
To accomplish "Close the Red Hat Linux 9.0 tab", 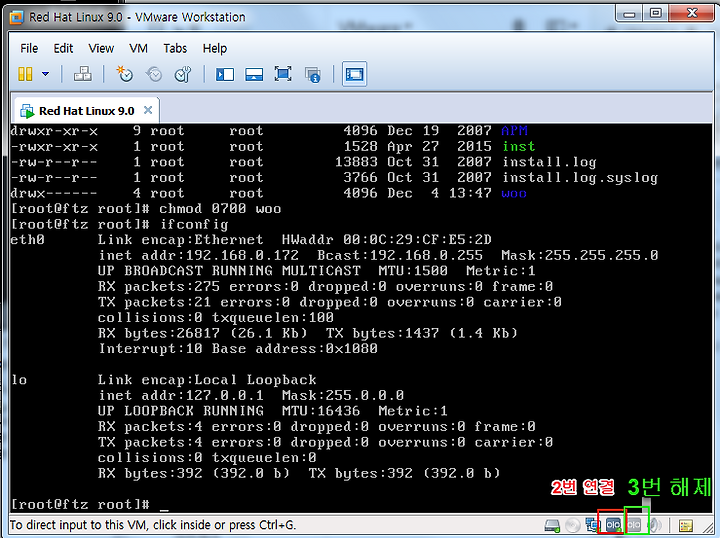I will click(148, 110).
